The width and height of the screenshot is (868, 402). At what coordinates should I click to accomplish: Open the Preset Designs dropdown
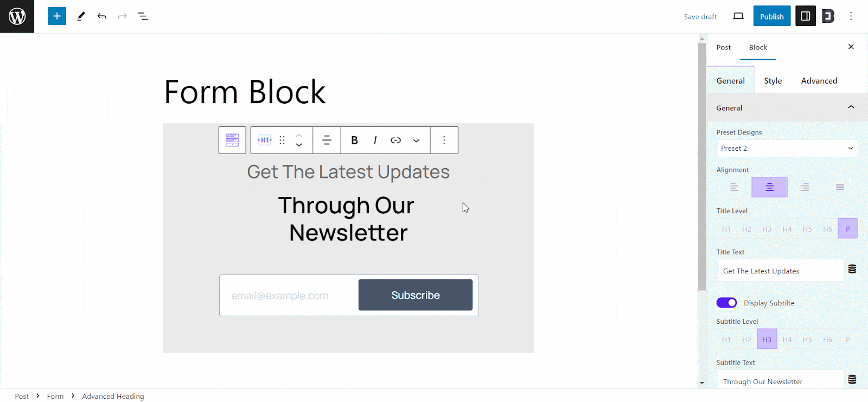(x=786, y=148)
